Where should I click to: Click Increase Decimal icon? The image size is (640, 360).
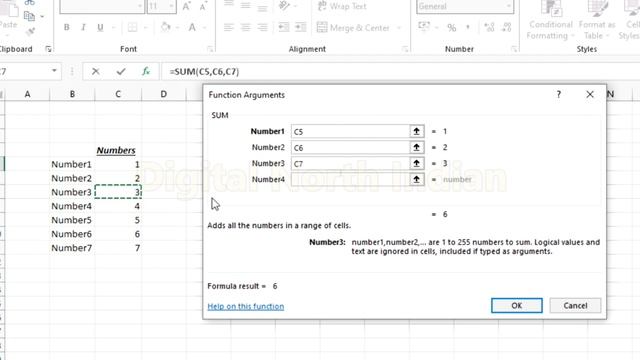tap(489, 27)
